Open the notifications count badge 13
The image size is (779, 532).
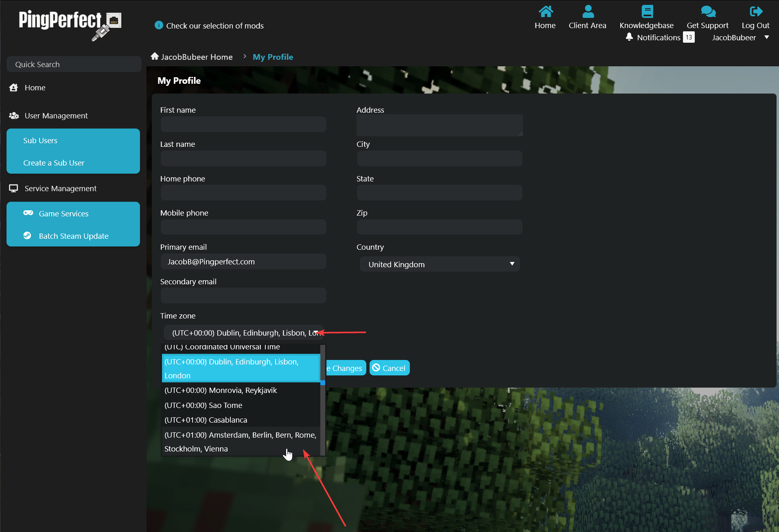pos(689,37)
